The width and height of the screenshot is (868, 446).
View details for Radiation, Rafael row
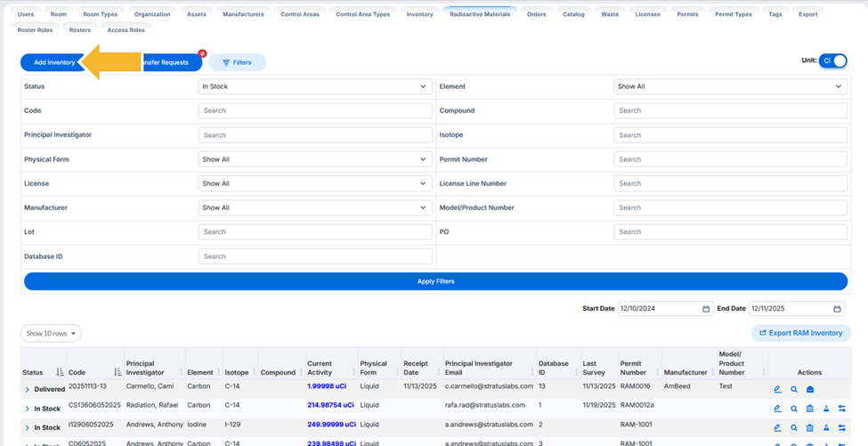(x=794, y=409)
